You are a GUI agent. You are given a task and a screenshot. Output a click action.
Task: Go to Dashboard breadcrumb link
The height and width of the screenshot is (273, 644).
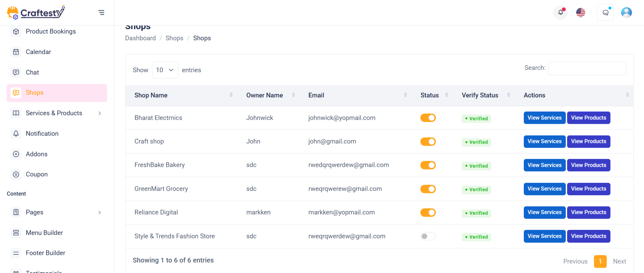coord(140,38)
